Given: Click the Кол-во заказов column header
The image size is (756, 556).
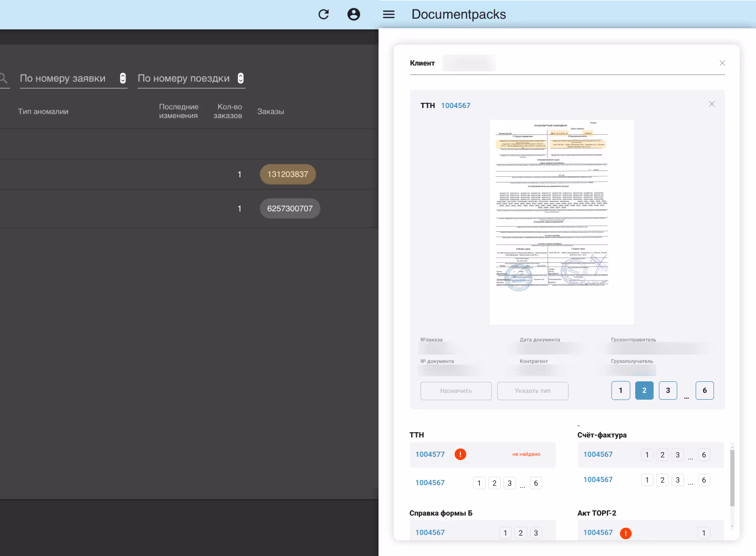Looking at the screenshot, I should [228, 111].
